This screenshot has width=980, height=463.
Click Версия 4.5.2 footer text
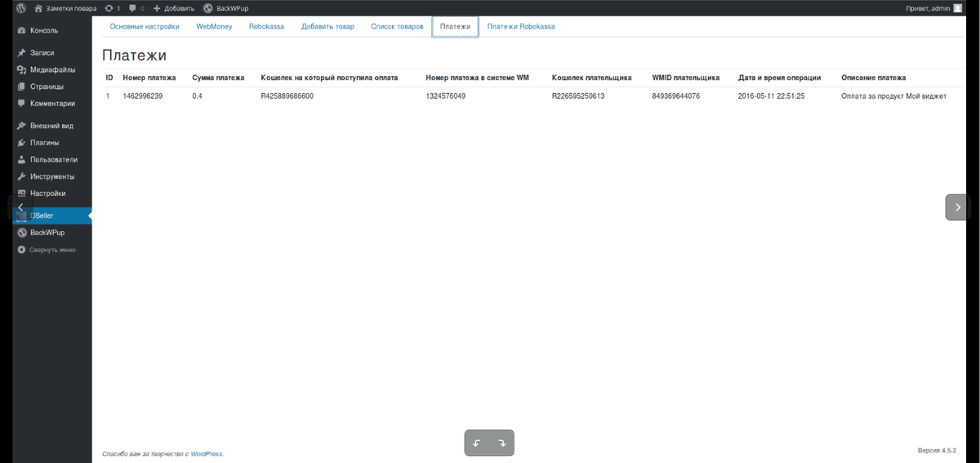937,450
